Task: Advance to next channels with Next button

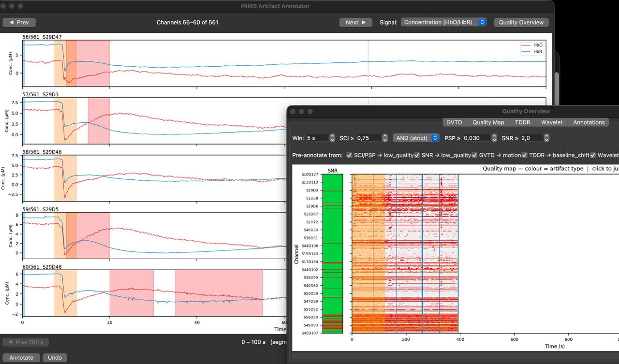Action: (356, 22)
